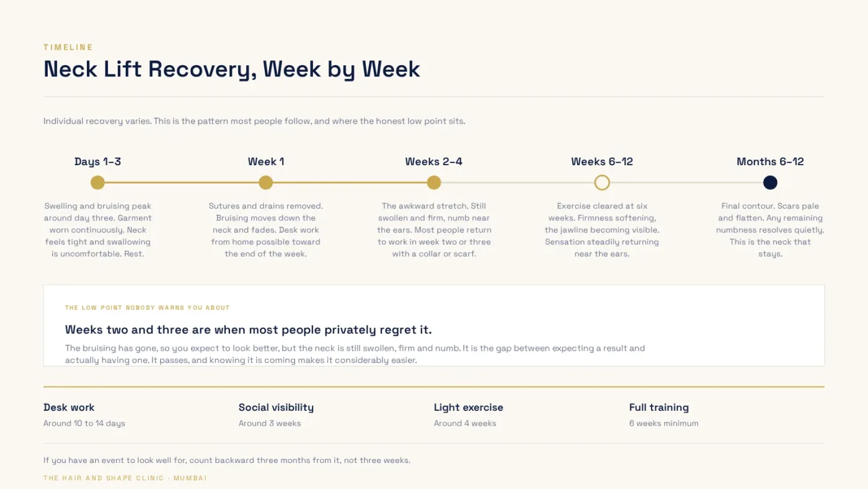The height and width of the screenshot is (489, 868).
Task: Select the Week 1 label
Action: (266, 161)
